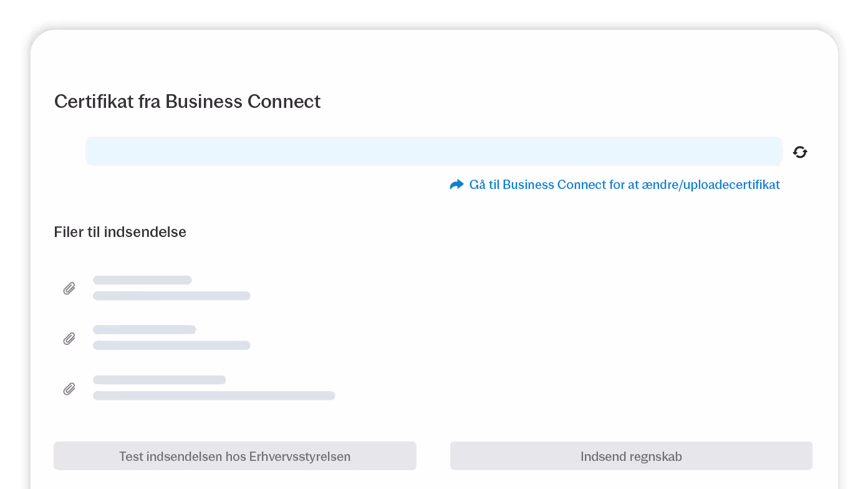Click empty space left of certificate field

tap(69, 151)
